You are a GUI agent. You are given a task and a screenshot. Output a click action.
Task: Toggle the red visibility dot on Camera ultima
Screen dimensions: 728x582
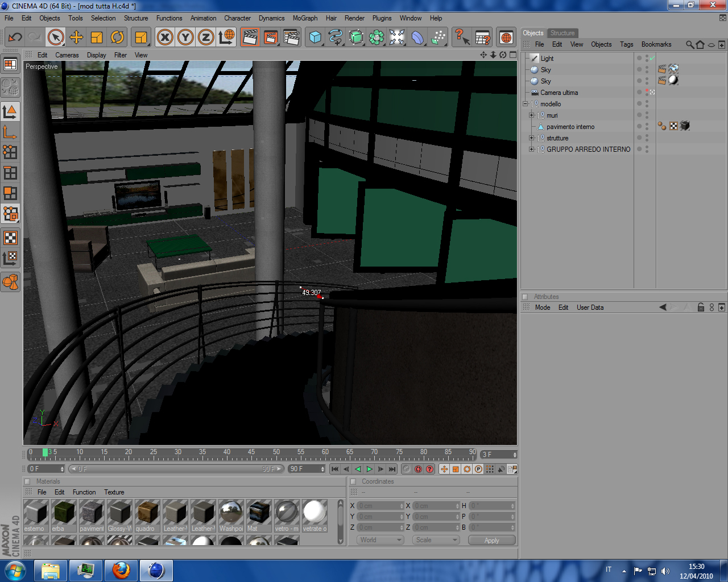pos(647,90)
